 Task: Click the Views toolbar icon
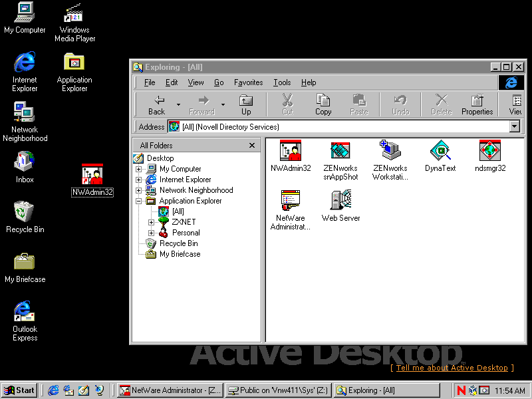click(x=516, y=105)
